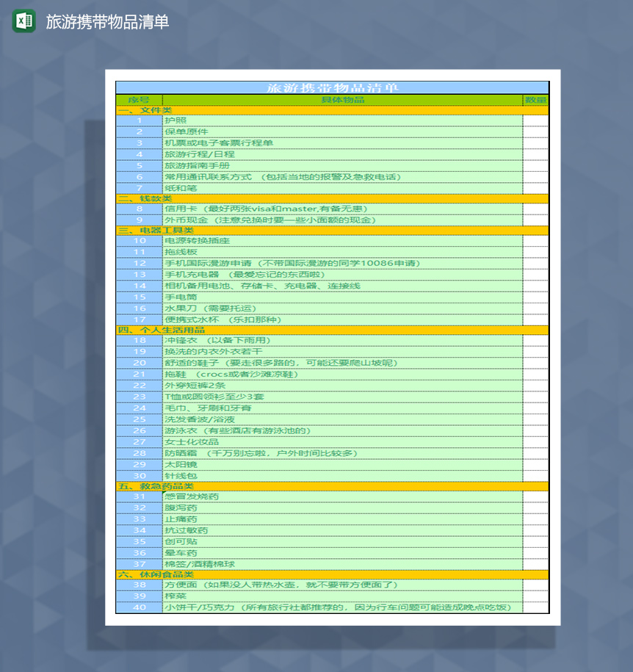Click the 旅游携带物品清单 file title text
The height and width of the screenshot is (672, 633).
[x=107, y=22]
